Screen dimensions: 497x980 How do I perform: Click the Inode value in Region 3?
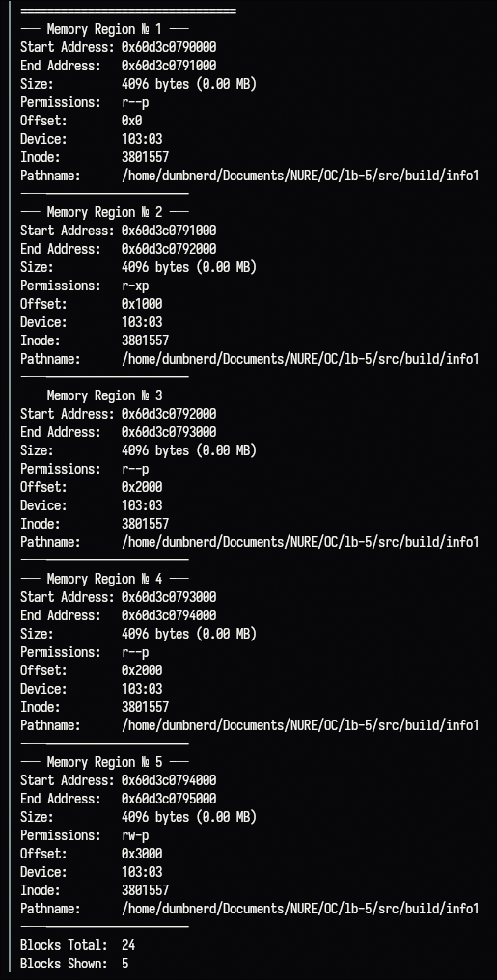tap(145, 524)
